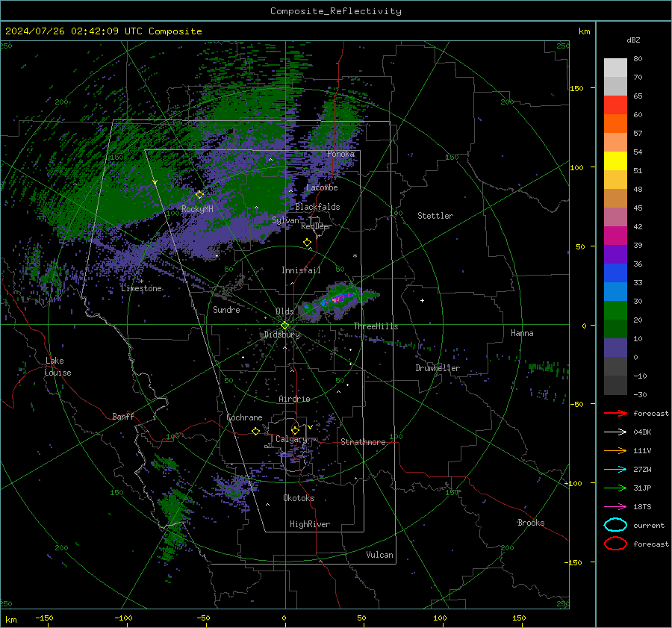Click the red forecast arrow in legend

point(615,413)
